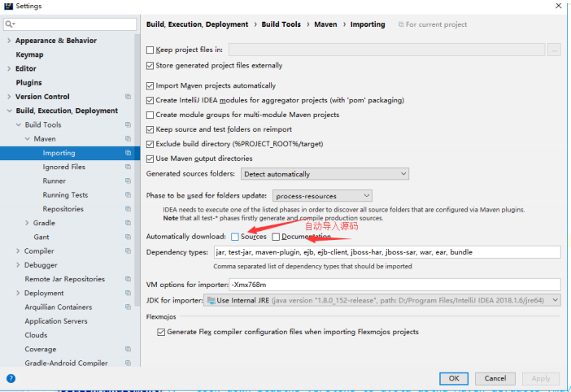Viewport: 571px width, 392px height.
Task: Click project-level icon next to Gradle
Action: 128,223
